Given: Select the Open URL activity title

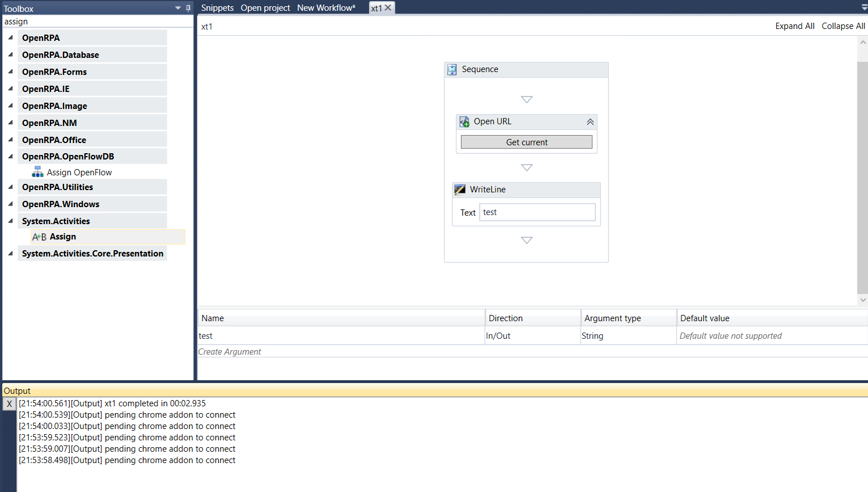Looking at the screenshot, I should [493, 121].
